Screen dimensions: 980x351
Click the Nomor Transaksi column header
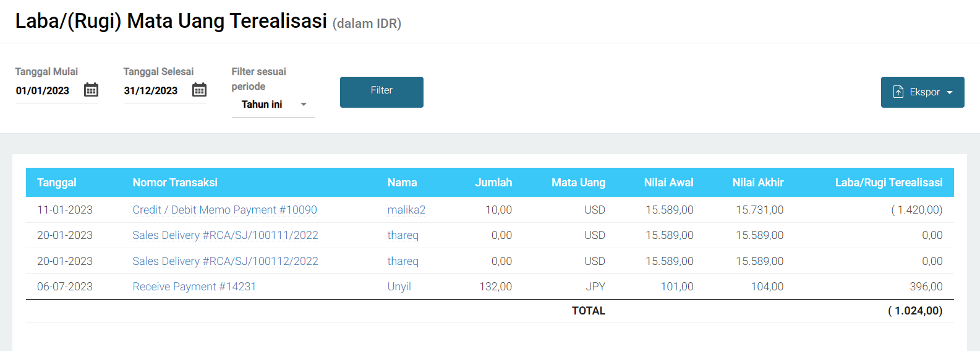click(x=175, y=183)
